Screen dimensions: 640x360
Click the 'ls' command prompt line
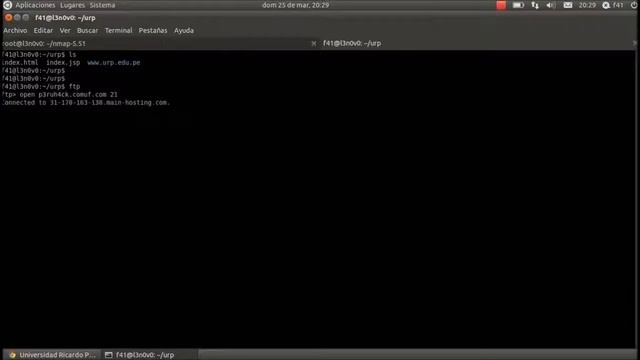pos(39,54)
